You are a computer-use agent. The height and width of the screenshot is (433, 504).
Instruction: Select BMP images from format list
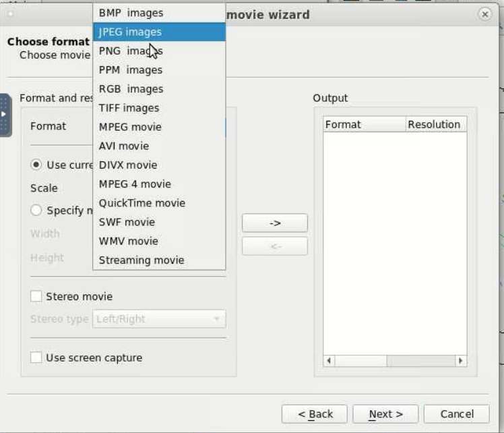coord(159,13)
